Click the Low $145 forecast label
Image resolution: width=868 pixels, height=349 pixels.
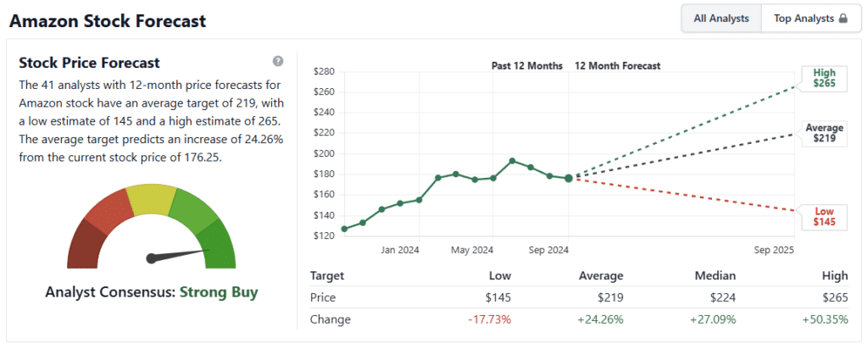click(823, 215)
